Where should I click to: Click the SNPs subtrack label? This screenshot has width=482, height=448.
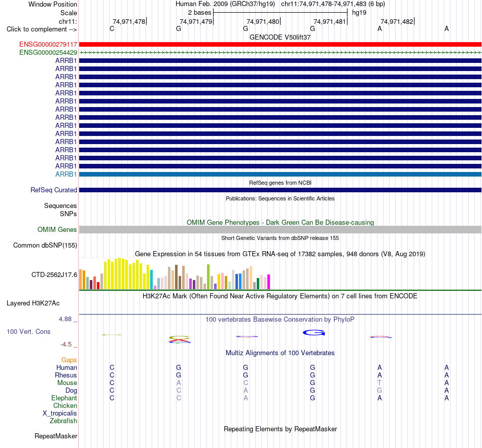click(x=68, y=214)
